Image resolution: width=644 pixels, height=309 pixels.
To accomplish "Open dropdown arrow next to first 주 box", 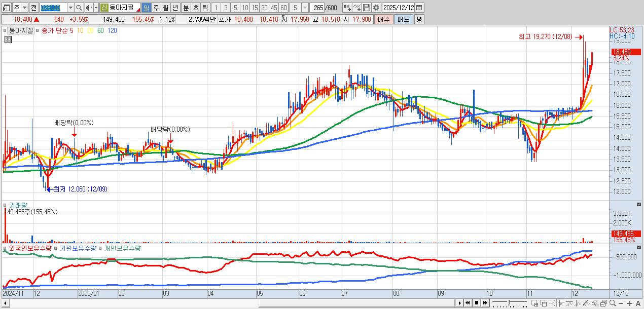I will 25,8.
